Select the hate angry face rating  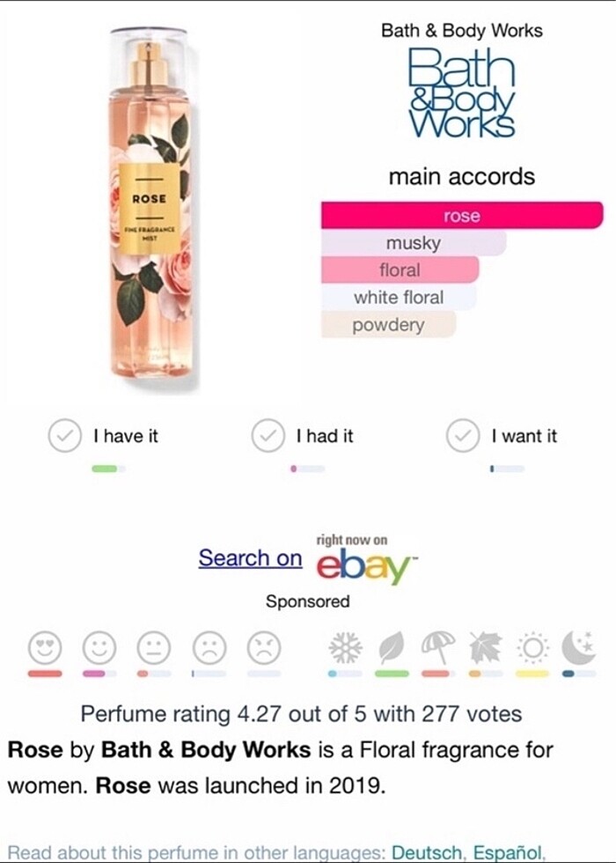[x=263, y=648]
